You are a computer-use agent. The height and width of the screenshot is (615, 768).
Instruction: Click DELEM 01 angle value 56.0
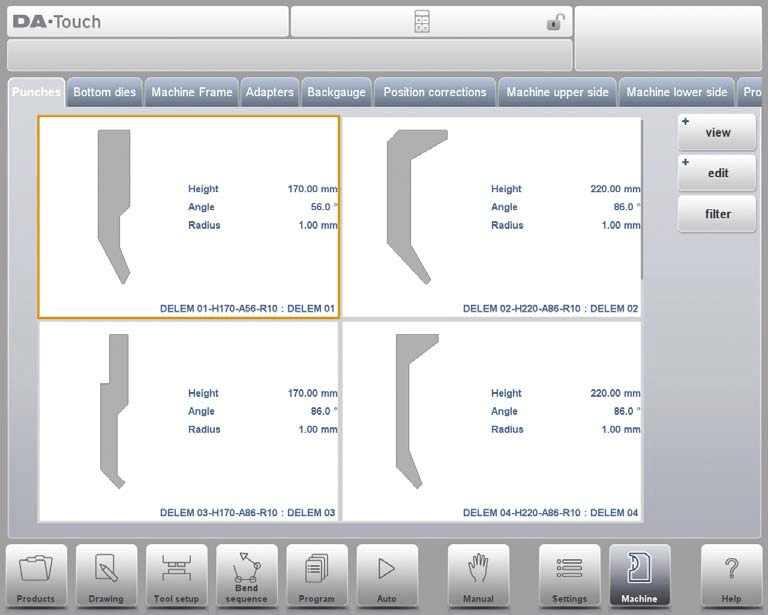(324, 207)
